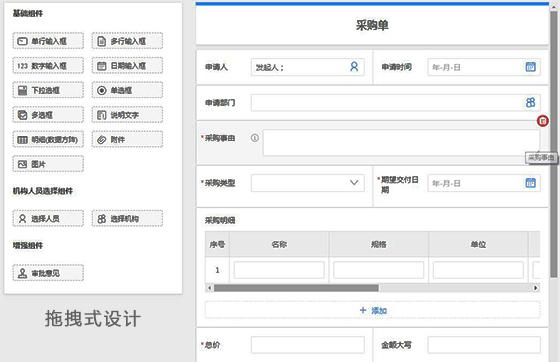Select the 单行输入框 component

click(x=48, y=41)
